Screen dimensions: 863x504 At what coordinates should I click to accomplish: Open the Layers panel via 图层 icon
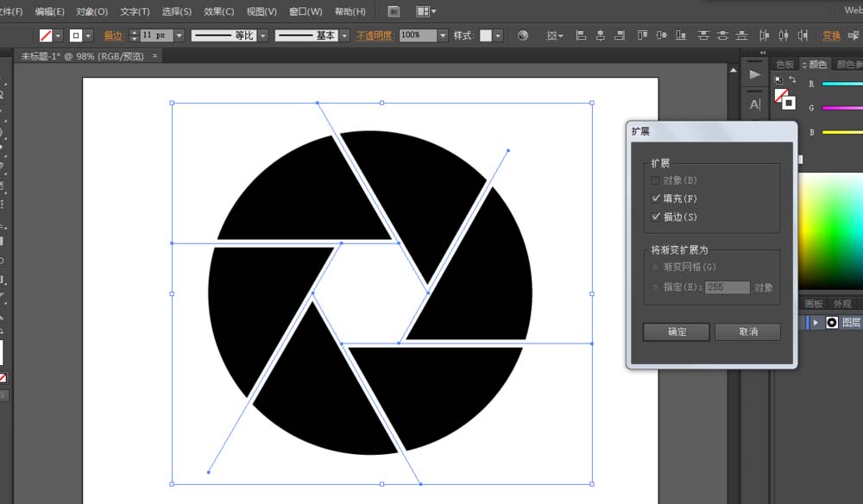(851, 321)
